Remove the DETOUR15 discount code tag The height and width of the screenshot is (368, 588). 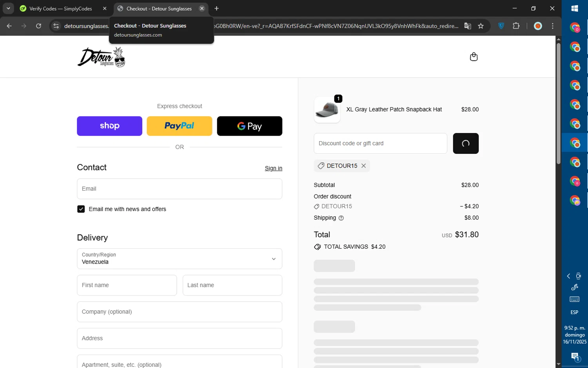[x=364, y=166]
